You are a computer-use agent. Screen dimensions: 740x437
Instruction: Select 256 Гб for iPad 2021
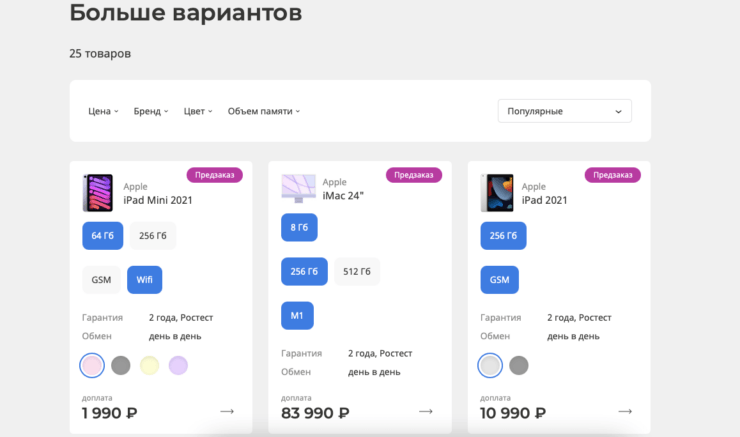pyautogui.click(x=503, y=235)
